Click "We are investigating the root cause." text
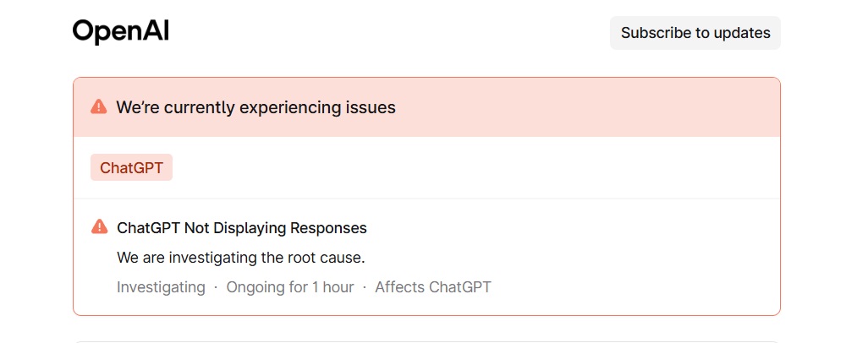Screen dimensions: 868x343 click(x=240, y=257)
